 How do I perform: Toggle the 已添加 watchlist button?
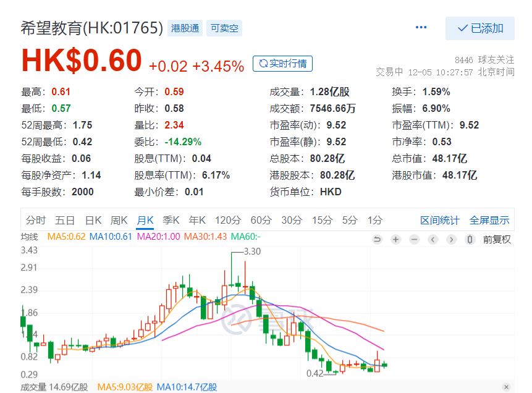click(x=480, y=28)
